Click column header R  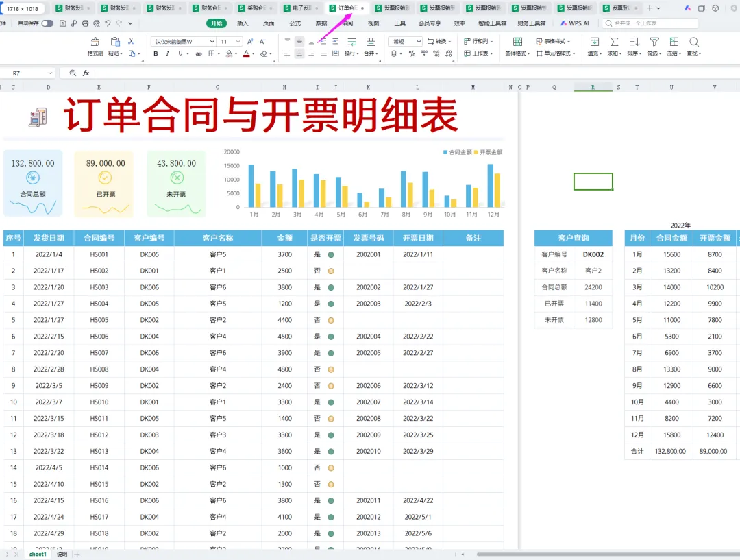coord(593,87)
